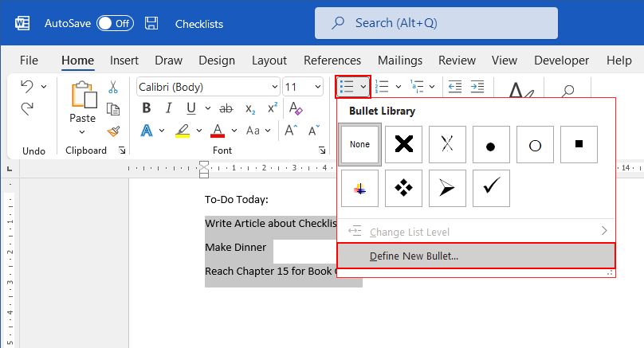Image resolution: width=644 pixels, height=348 pixels.
Task: Expand the Paste options arrow
Action: tap(82, 131)
